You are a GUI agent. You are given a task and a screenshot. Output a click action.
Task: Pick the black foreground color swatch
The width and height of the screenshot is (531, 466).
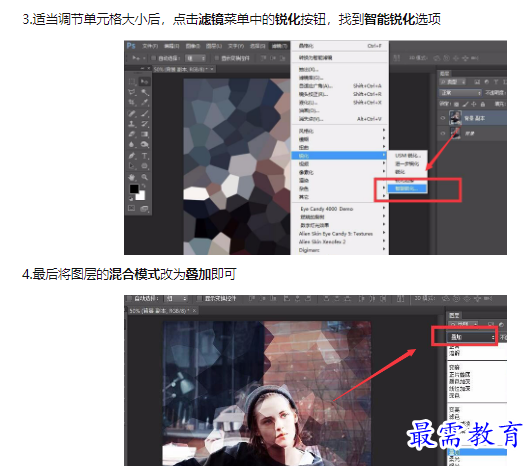click(134, 189)
